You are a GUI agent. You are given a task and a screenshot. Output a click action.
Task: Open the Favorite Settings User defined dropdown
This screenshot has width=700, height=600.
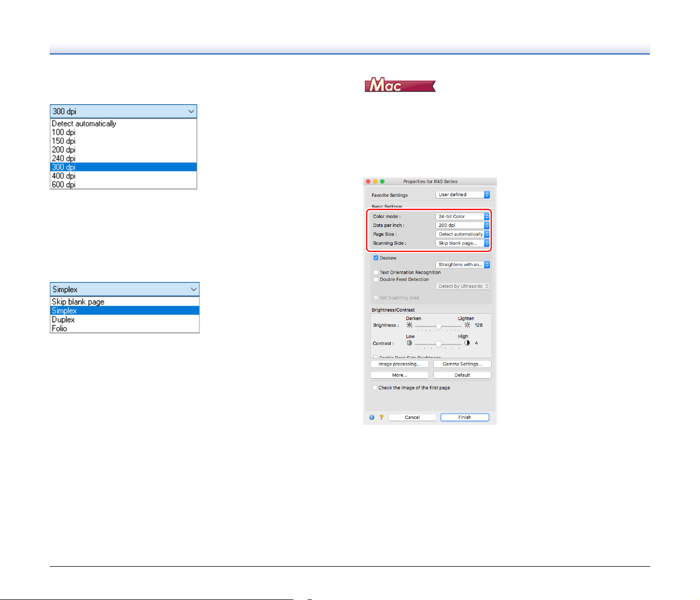coord(463,195)
